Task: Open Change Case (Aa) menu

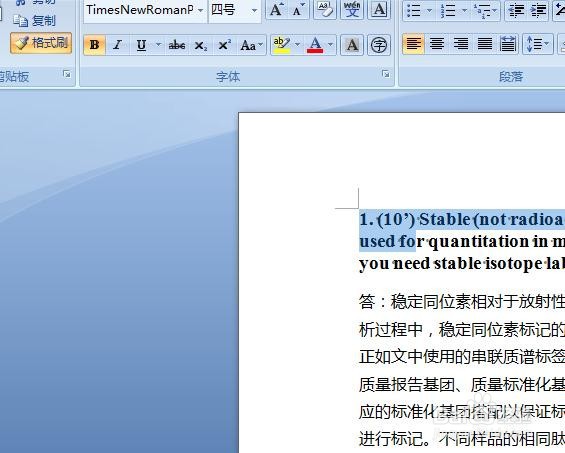Action: [x=252, y=45]
